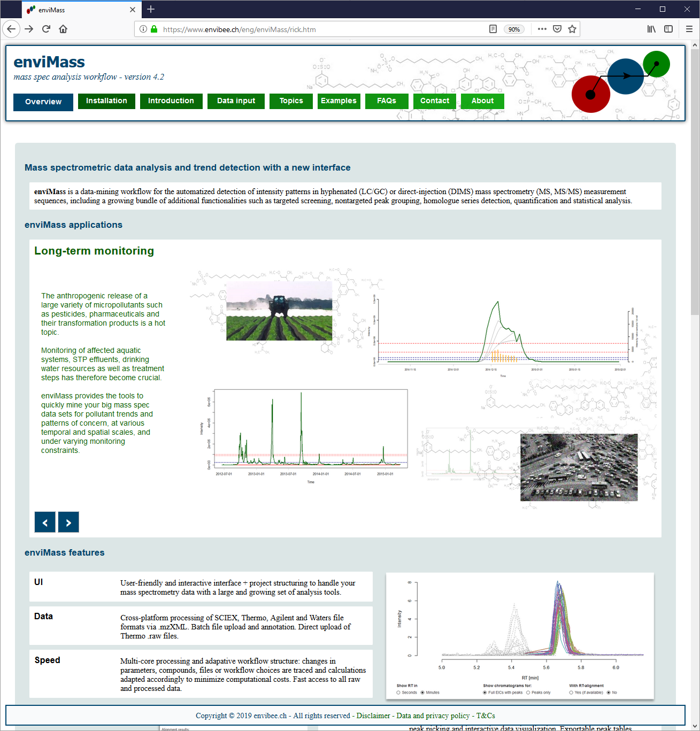Open the Data input page
The width and height of the screenshot is (700, 731).
(236, 101)
